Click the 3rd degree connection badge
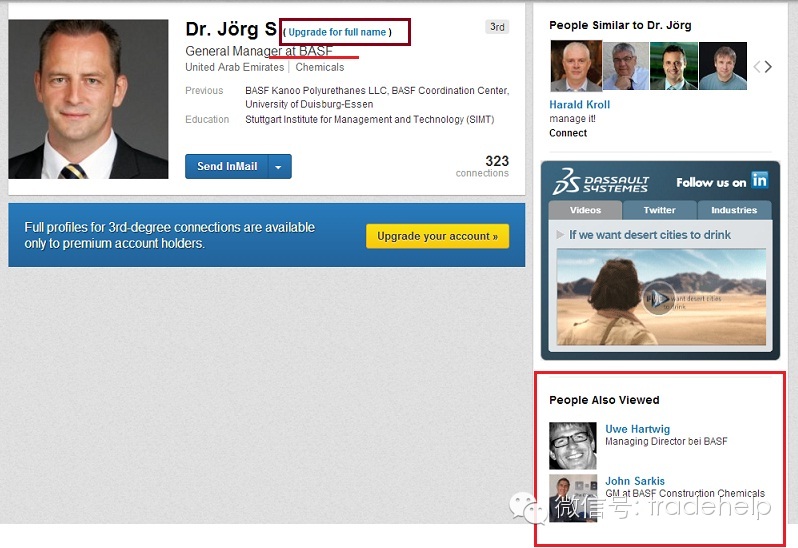The width and height of the screenshot is (798, 548). click(497, 27)
